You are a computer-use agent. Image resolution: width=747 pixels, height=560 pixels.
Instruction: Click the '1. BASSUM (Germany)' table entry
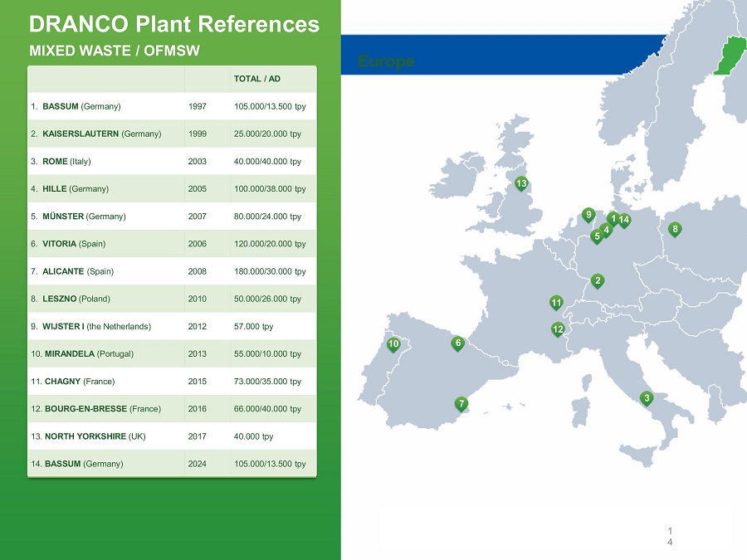(76, 106)
